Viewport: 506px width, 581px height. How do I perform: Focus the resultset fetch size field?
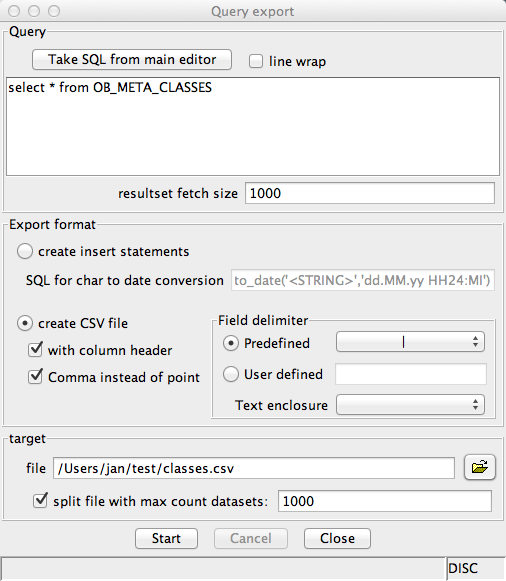[370, 193]
